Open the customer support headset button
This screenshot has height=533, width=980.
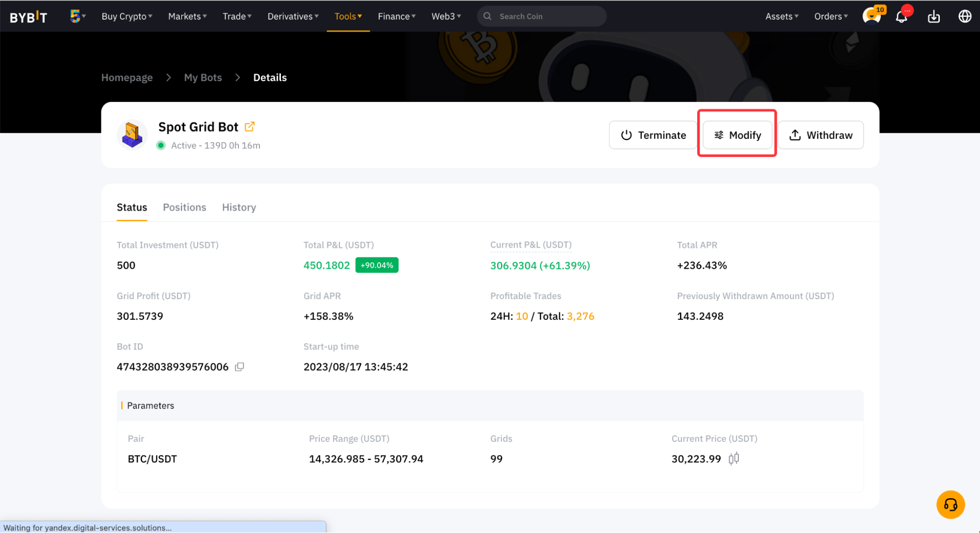(x=950, y=505)
